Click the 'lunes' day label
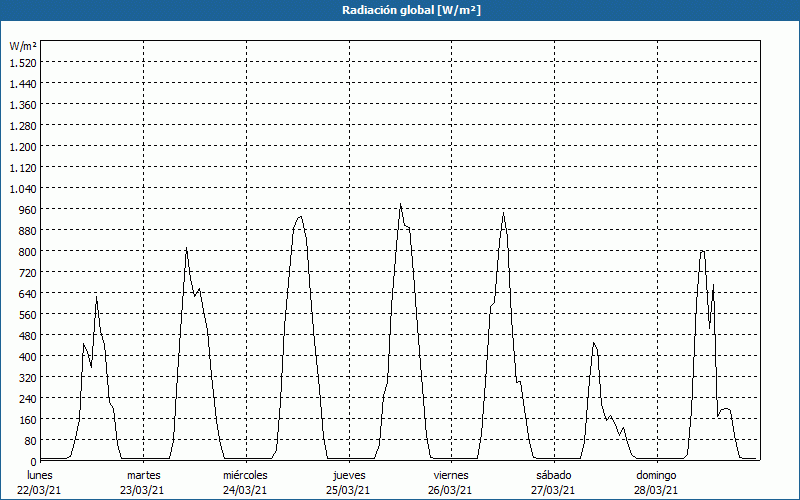This screenshot has height=500, width=800. tap(40, 475)
